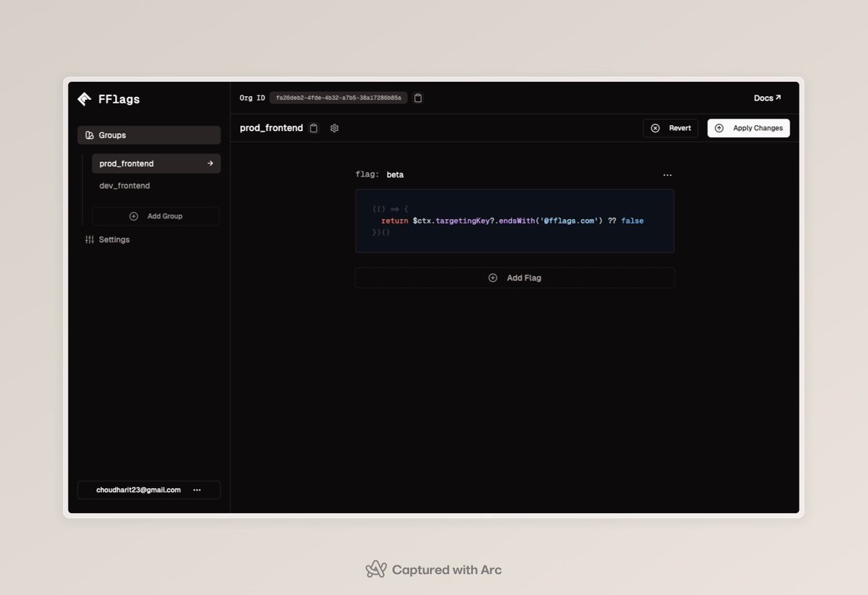
Task: Copy the Org ID using the clipboard icon
Action: click(x=418, y=98)
